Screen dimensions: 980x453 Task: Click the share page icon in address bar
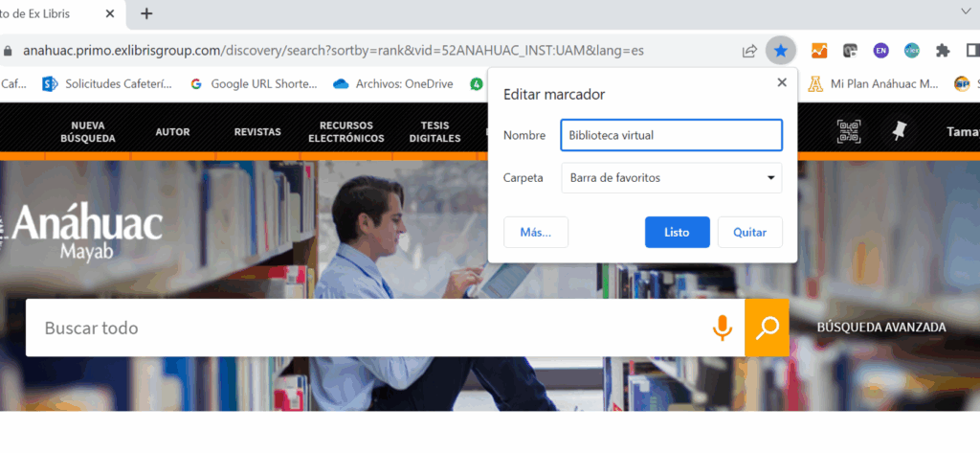click(749, 50)
